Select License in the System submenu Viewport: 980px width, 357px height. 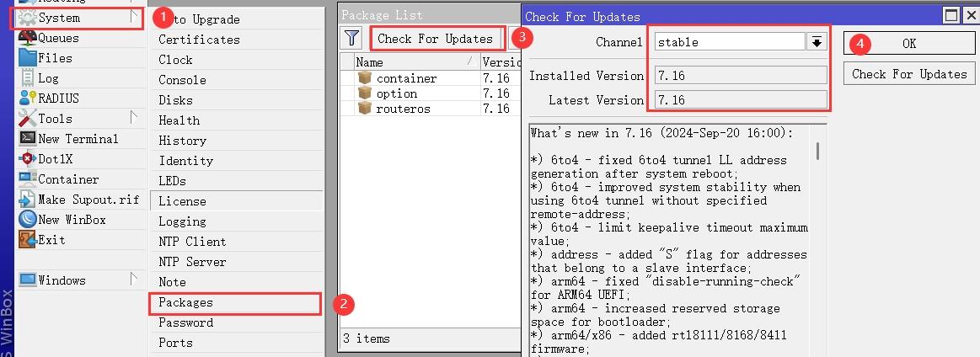(x=236, y=201)
